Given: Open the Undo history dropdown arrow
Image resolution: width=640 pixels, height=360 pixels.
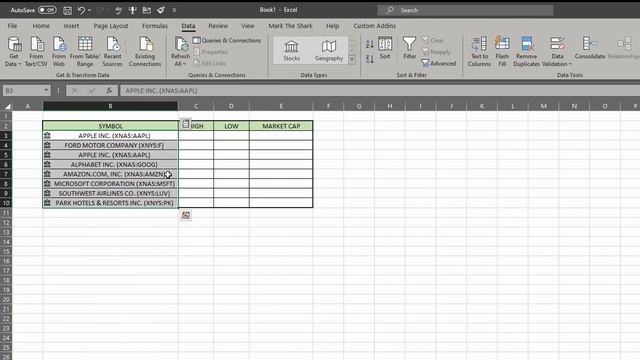Looking at the screenshot, I should [x=89, y=10].
